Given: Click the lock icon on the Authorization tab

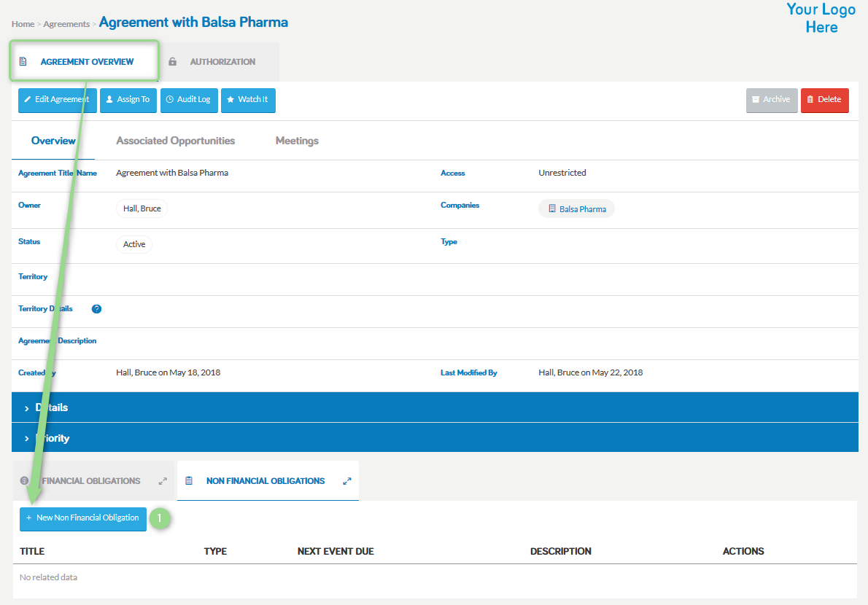Looking at the screenshot, I should [173, 62].
